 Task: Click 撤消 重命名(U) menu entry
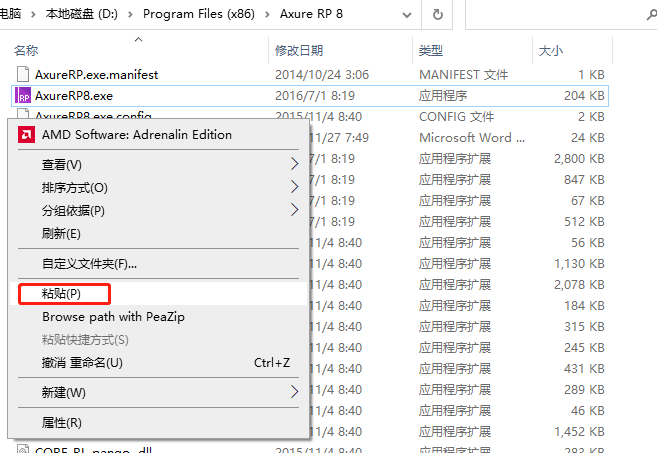tap(82, 362)
